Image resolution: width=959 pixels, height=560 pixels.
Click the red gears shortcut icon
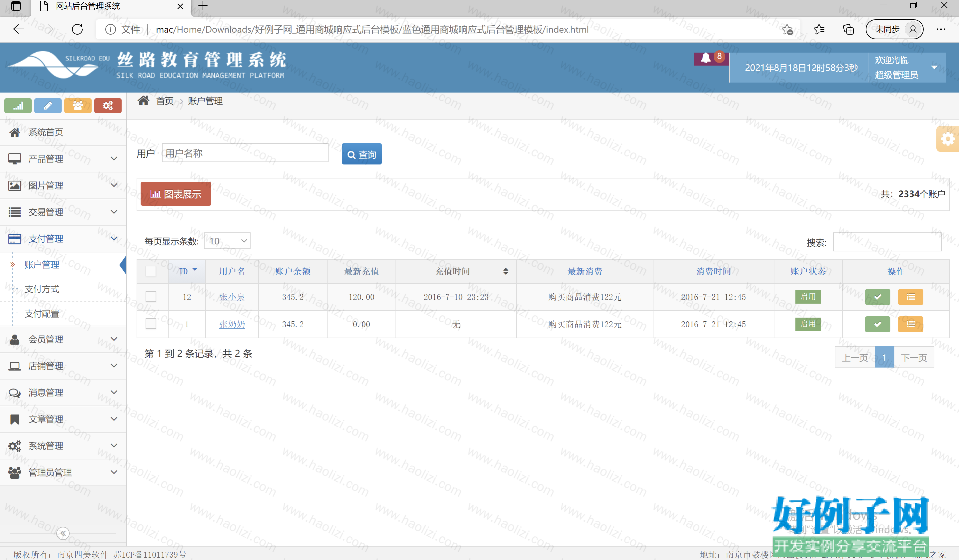(108, 105)
